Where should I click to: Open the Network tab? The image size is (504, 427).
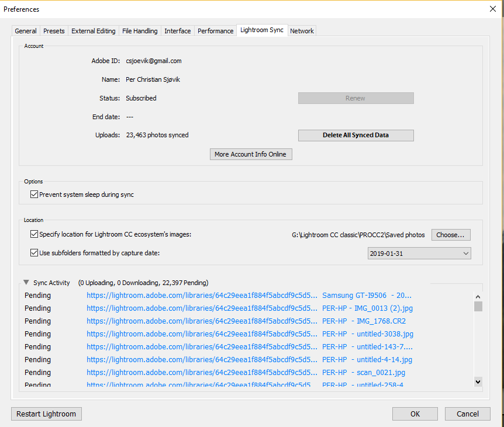coord(302,30)
